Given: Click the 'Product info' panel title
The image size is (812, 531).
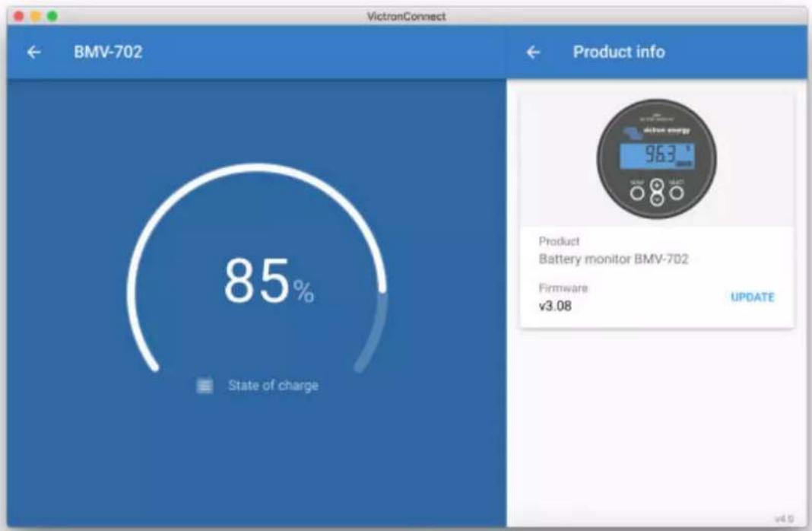Looking at the screenshot, I should tap(619, 52).
